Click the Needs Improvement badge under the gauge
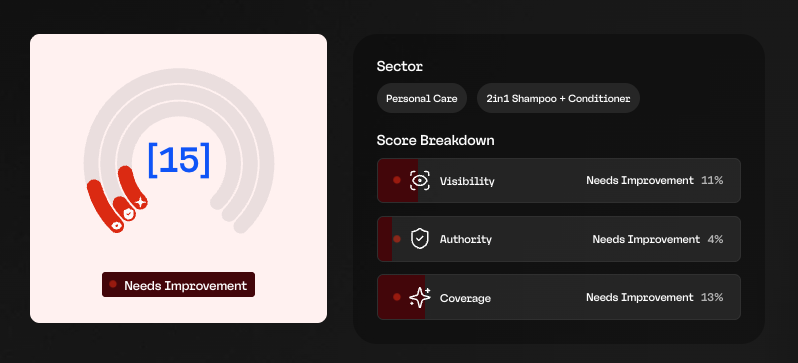 click(178, 285)
